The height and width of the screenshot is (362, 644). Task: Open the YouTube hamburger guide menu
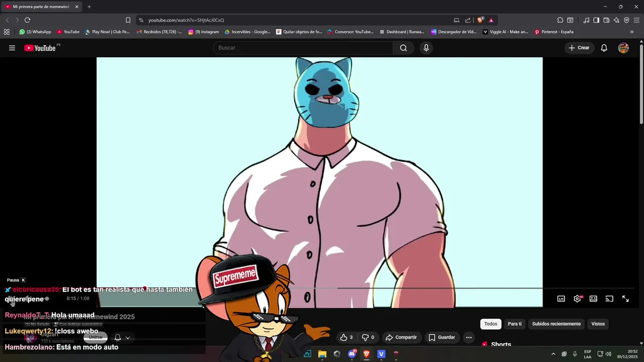(12, 48)
